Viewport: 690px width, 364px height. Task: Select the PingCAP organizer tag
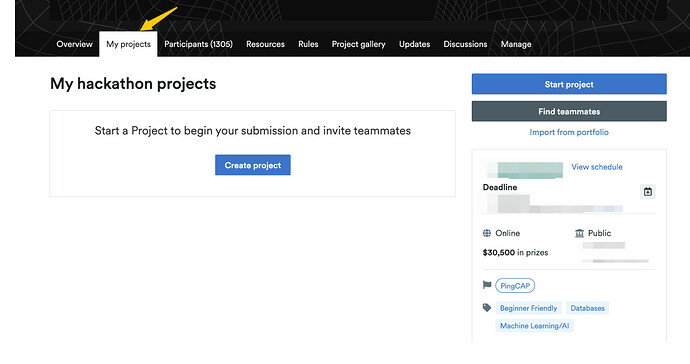coord(515,286)
